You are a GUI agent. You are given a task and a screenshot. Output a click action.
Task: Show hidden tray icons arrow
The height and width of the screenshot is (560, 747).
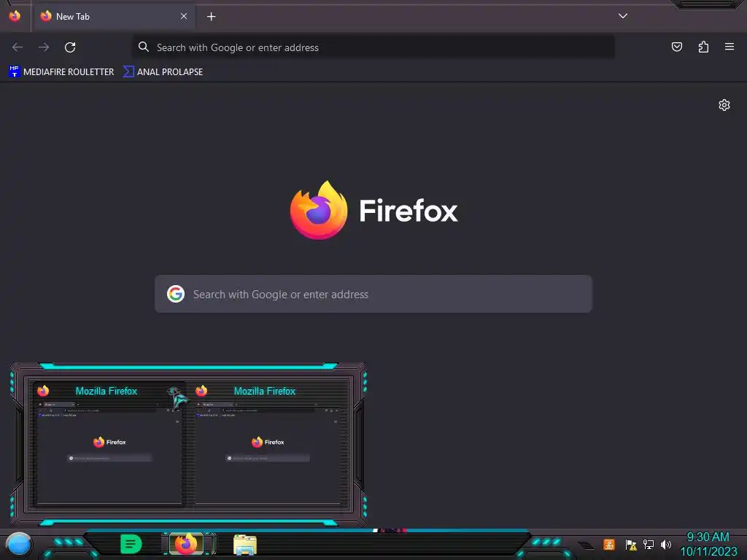point(586,545)
